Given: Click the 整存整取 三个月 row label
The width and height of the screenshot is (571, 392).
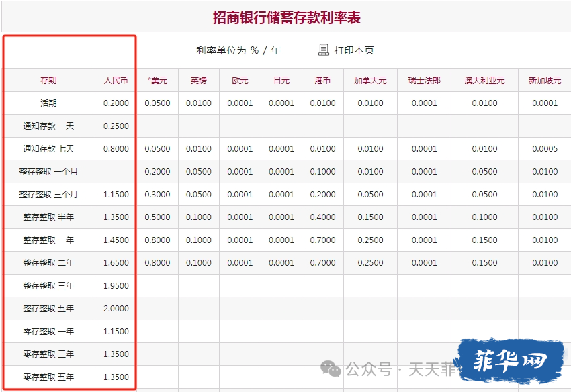Looking at the screenshot, I should coord(48,195).
